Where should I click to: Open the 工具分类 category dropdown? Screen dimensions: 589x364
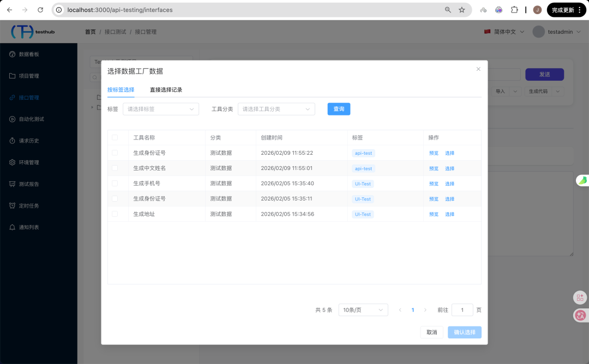click(x=276, y=109)
